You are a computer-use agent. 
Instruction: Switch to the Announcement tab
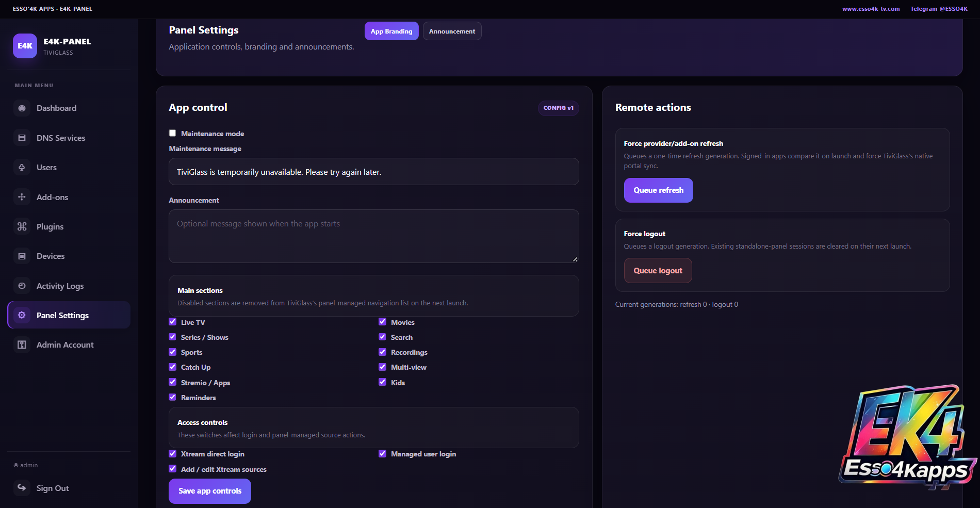point(452,31)
